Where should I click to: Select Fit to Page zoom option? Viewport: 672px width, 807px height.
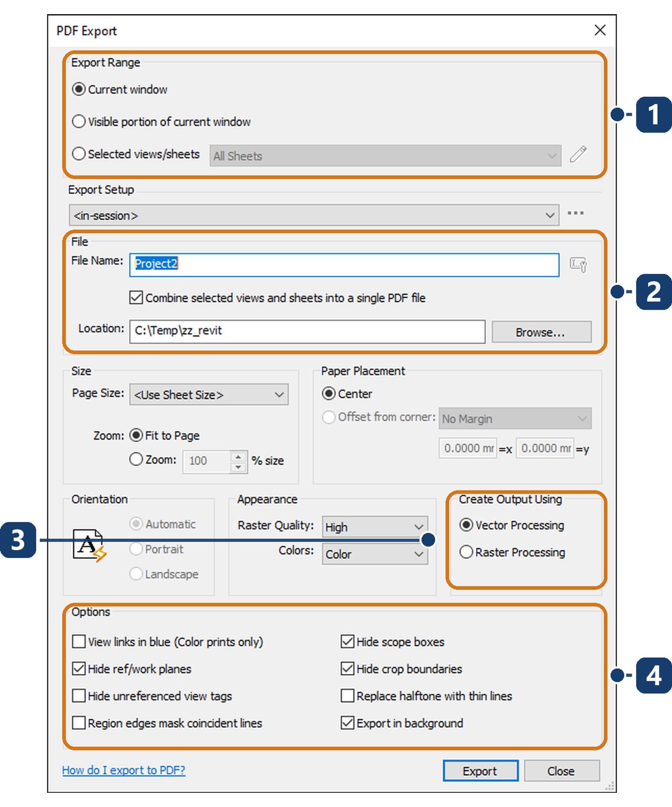pyautogui.click(x=136, y=435)
